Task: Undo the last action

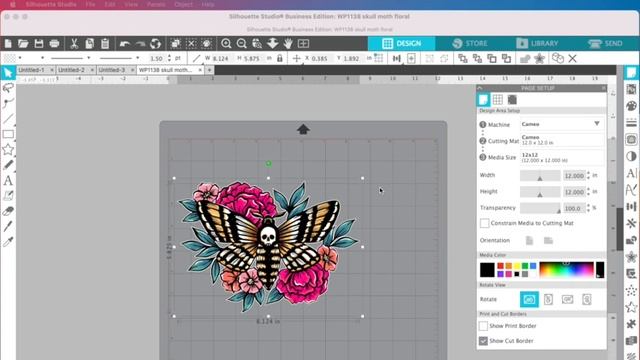Action: coord(125,44)
